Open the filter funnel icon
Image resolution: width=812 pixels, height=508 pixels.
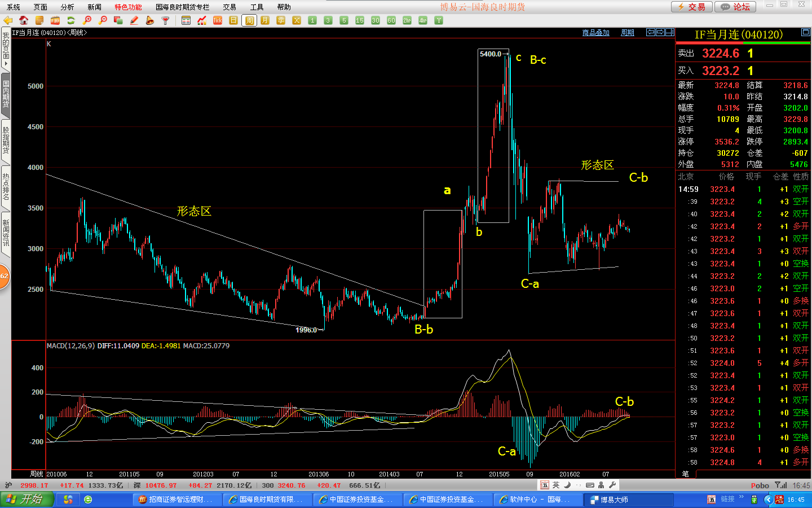point(166,20)
